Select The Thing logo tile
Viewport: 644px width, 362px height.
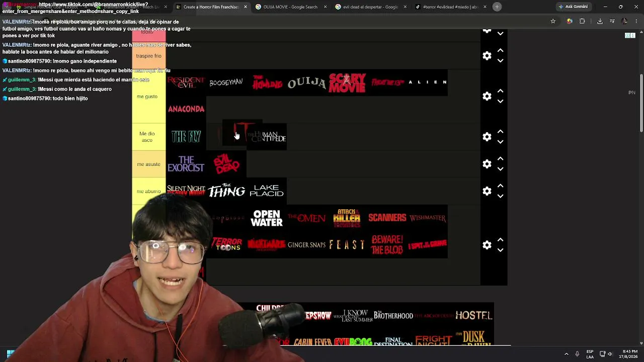[226, 191]
